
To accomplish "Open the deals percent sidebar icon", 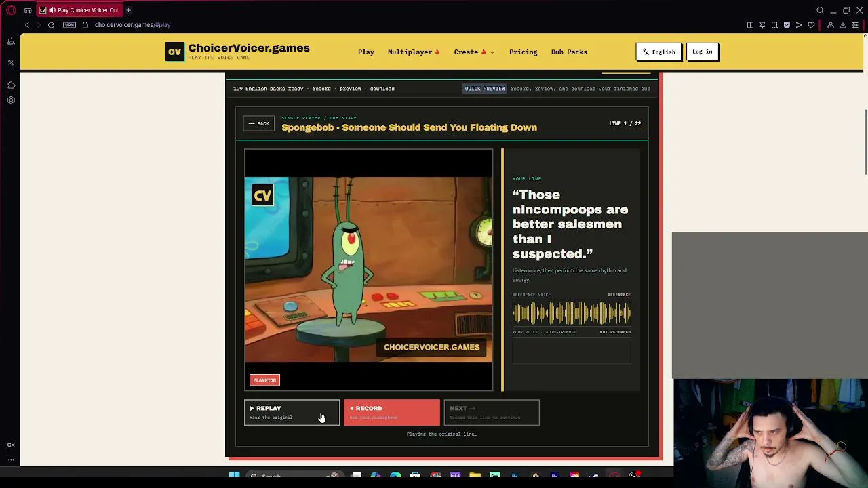I will point(11,62).
